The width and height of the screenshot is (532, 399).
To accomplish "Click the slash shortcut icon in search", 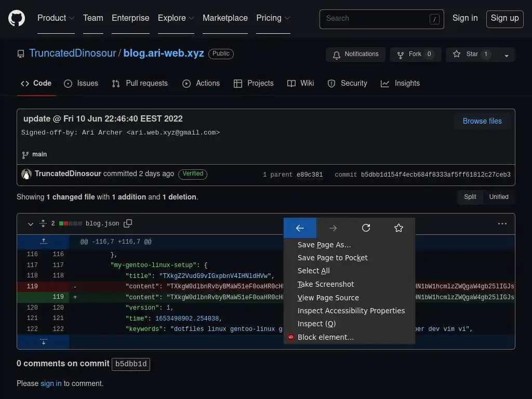I will coord(434,19).
